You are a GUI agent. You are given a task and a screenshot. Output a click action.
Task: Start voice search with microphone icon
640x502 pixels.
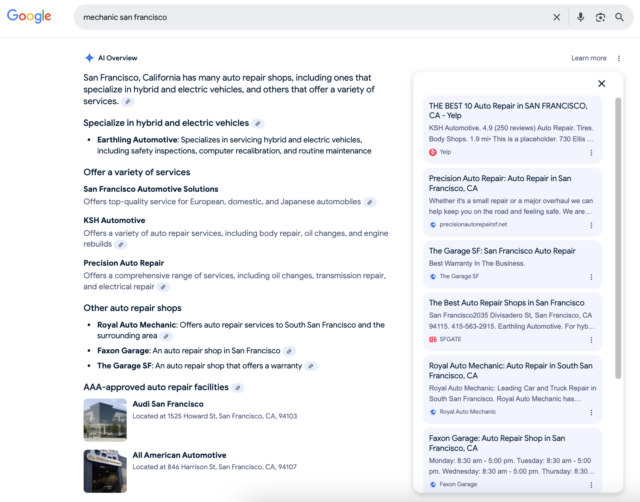[x=580, y=17]
